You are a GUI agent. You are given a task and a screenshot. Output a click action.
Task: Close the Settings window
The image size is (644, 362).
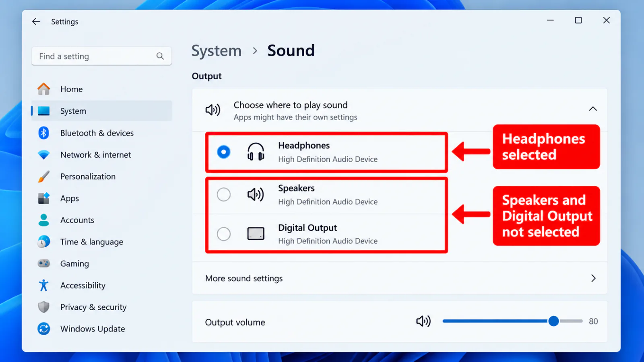[607, 20]
